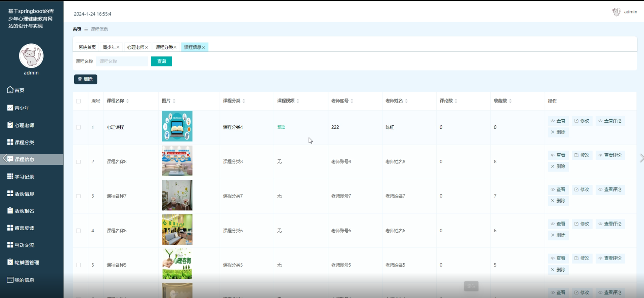Tick checkbox for 课程名称6 row
644x298 pixels.
pos(79,231)
